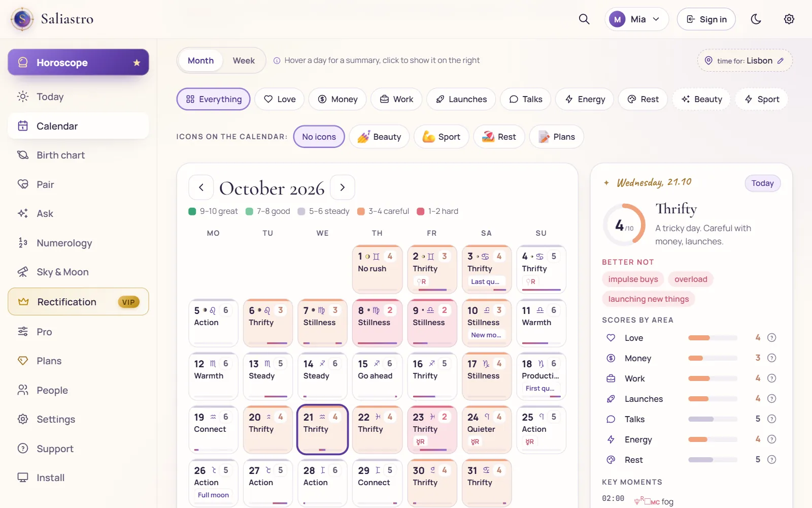Click the Ask sparkle icon in sidebar
This screenshot has width=812, height=508.
tap(23, 213)
